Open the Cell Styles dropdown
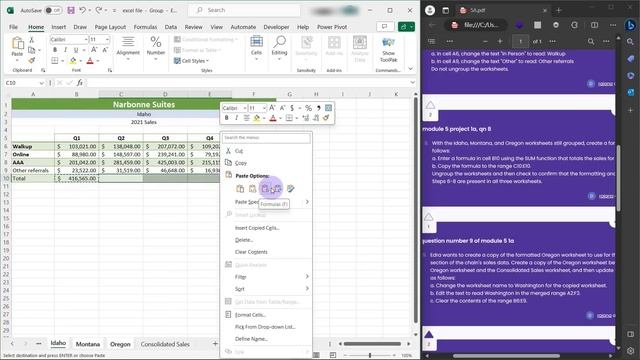Viewport: 640px width, 360px height. click(191, 61)
